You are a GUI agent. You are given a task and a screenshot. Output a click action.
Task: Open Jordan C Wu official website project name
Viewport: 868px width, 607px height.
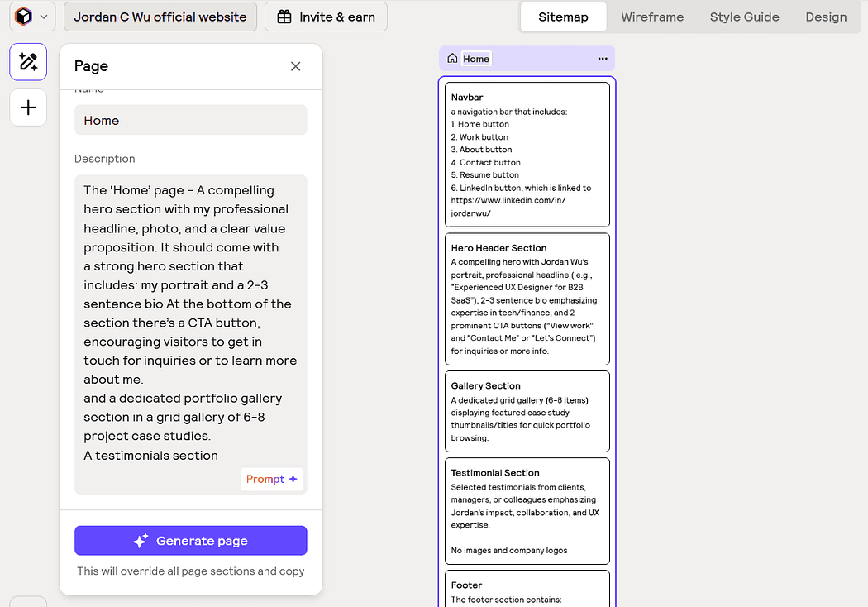coord(160,17)
